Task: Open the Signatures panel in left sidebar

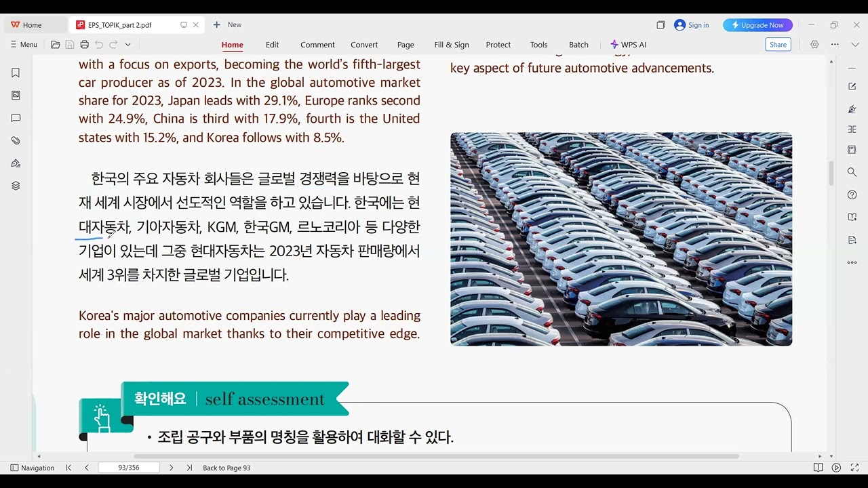Action: (x=16, y=163)
